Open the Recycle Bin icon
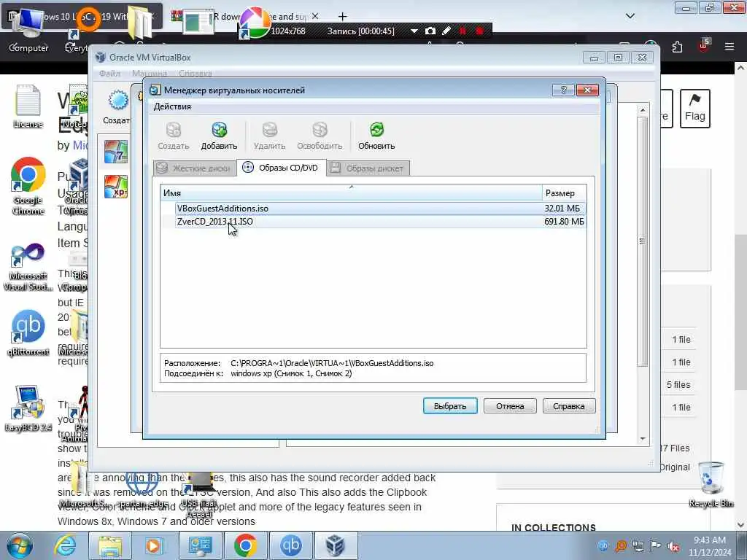 point(711,484)
